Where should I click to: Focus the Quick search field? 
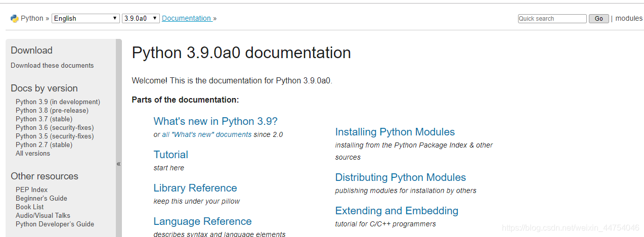[552, 19]
